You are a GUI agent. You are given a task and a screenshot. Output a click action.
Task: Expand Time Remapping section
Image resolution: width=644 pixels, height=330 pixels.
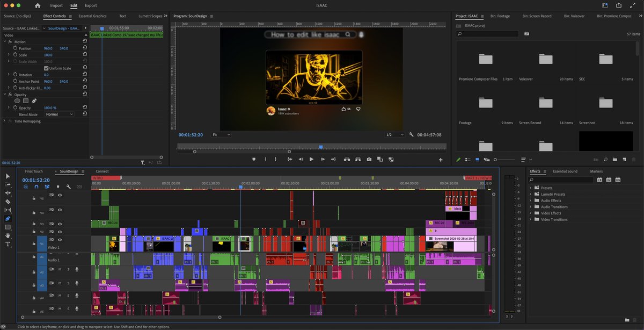[x=4, y=121]
